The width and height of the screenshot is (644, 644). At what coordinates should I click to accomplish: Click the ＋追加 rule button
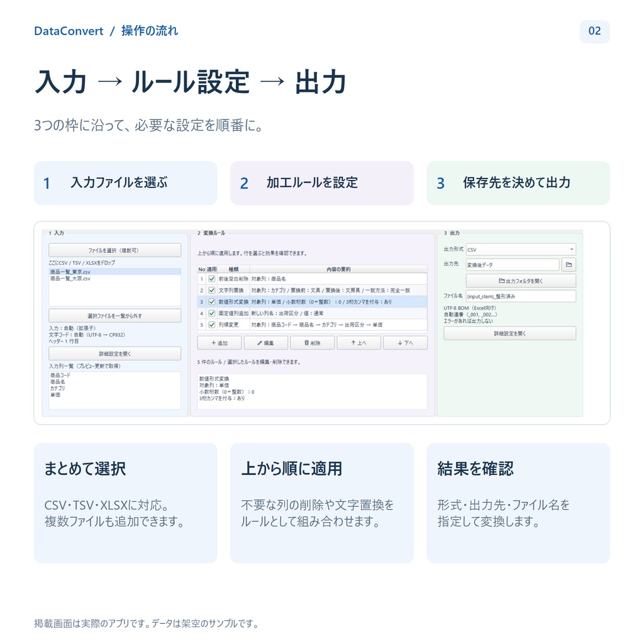tap(219, 343)
